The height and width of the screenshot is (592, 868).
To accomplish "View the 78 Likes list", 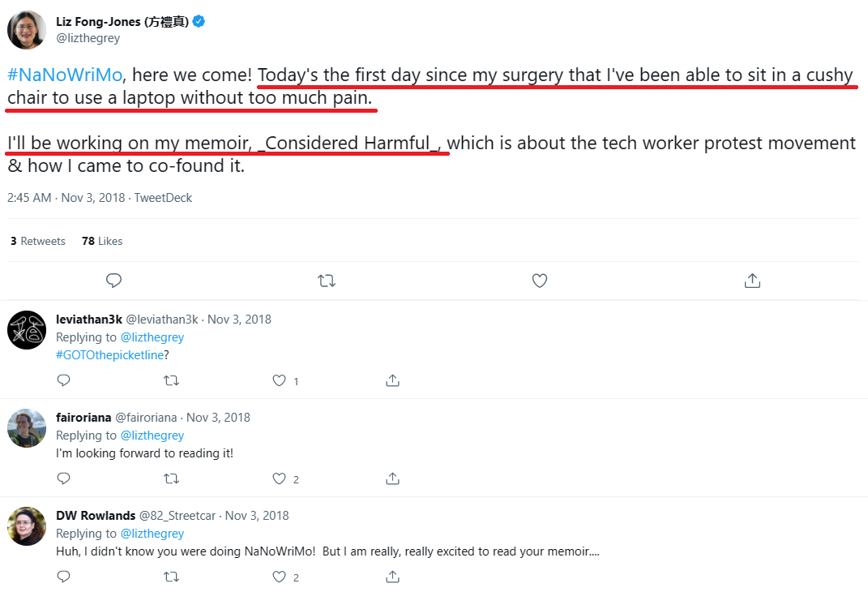I will (102, 241).
